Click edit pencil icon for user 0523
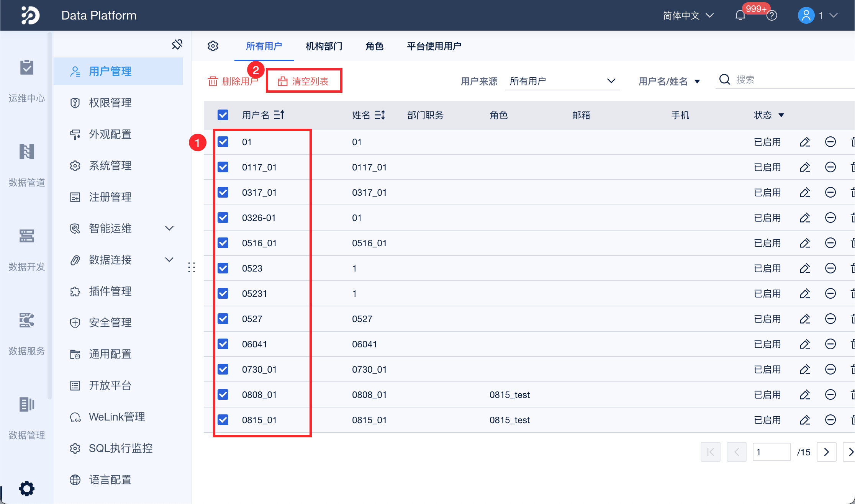 (805, 268)
